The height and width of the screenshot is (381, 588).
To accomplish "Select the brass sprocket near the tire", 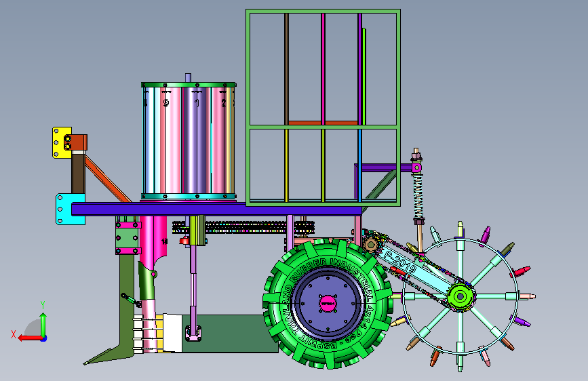I will click(370, 245).
